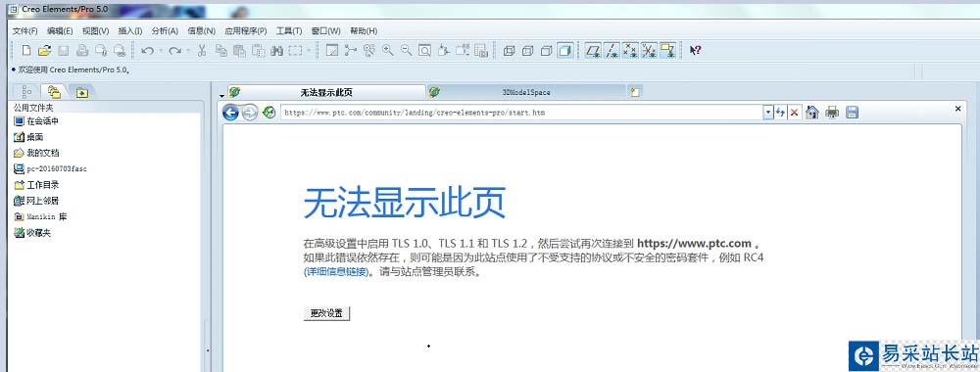This screenshot has height=372, width=980.
Task: Click the Save disk toolbar icon
Action: point(63,51)
